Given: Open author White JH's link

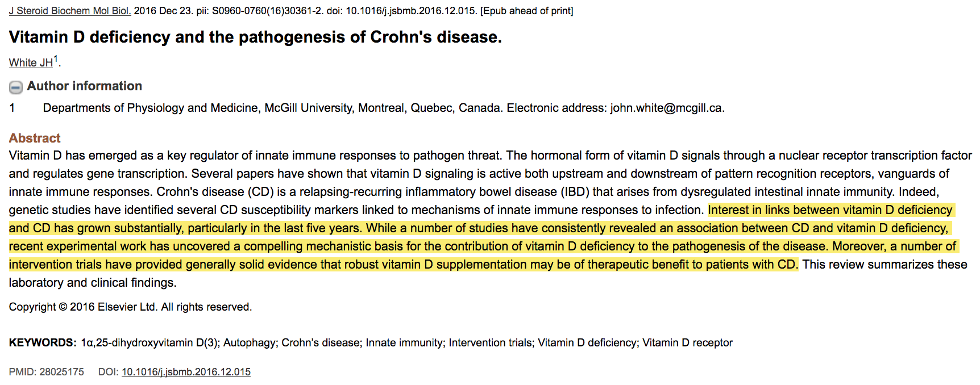Looking at the screenshot, I should pyautogui.click(x=31, y=63).
